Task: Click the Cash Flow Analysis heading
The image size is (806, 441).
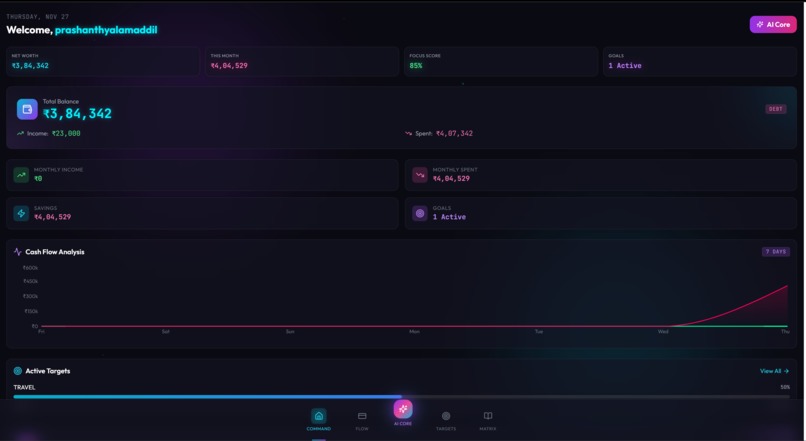Action: 55,252
